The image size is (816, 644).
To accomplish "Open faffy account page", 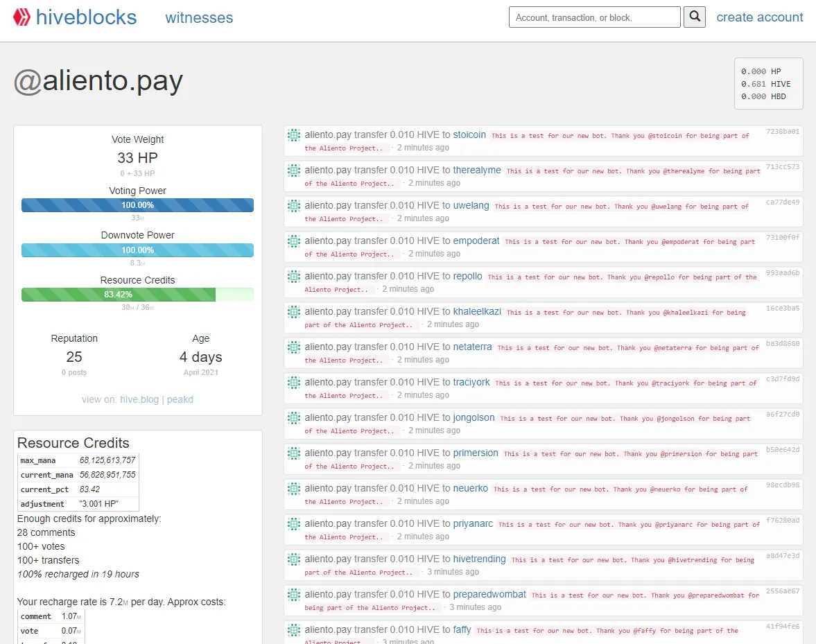I will coord(462,630).
